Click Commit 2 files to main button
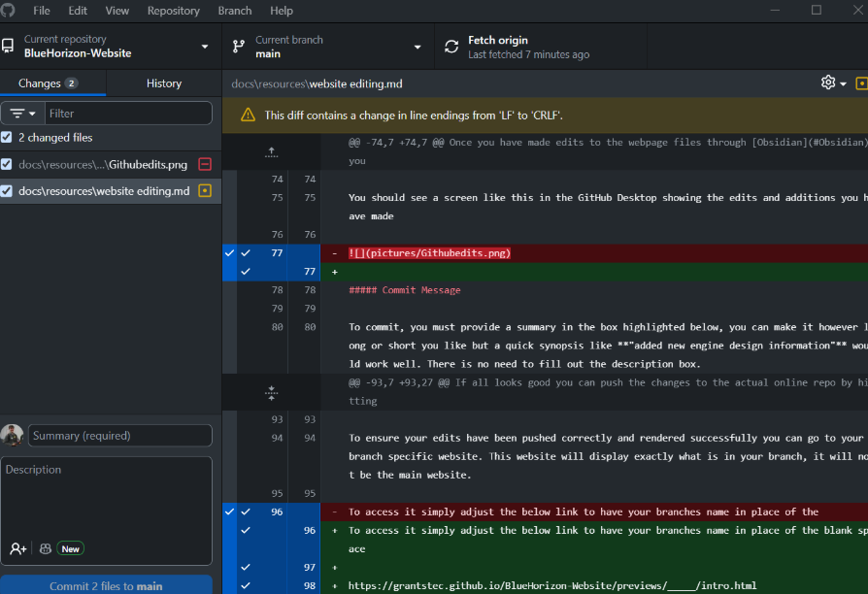868x594 pixels. pyautogui.click(x=106, y=585)
